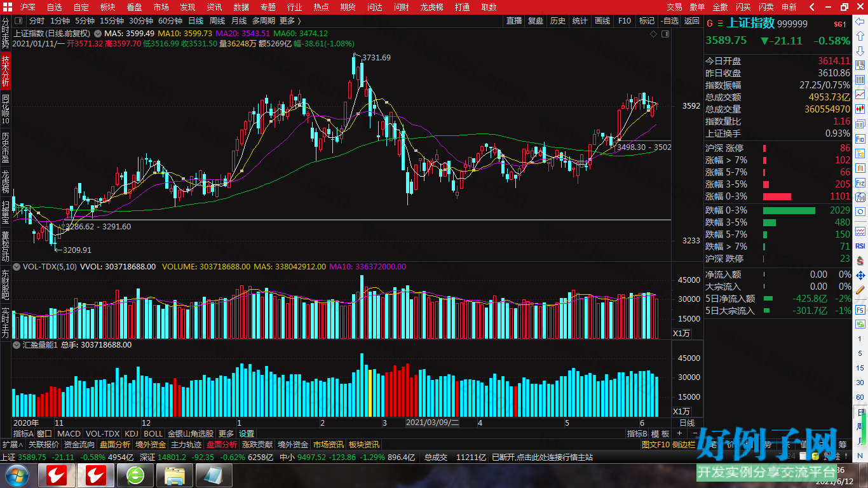
Task: Select the orange pencil drawing tool icon
Action: tap(860, 290)
